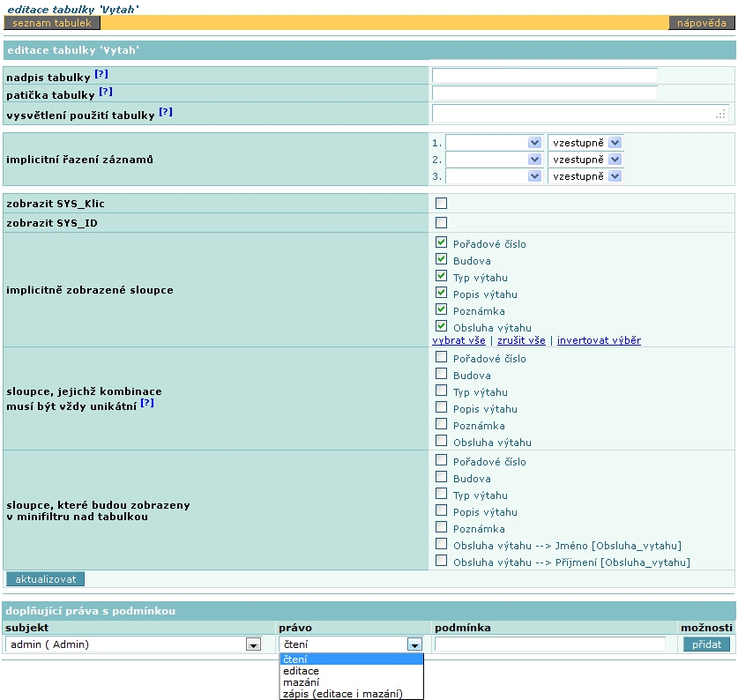
Task: Check 'Obsluha výtahu --> Jméno' minifilter checkbox
Action: pyautogui.click(x=441, y=544)
